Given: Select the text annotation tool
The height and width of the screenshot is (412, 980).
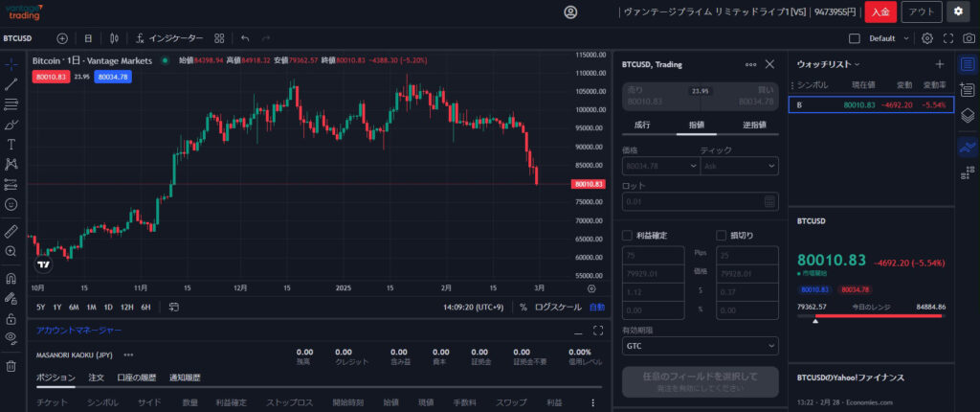Looking at the screenshot, I should point(11,145).
